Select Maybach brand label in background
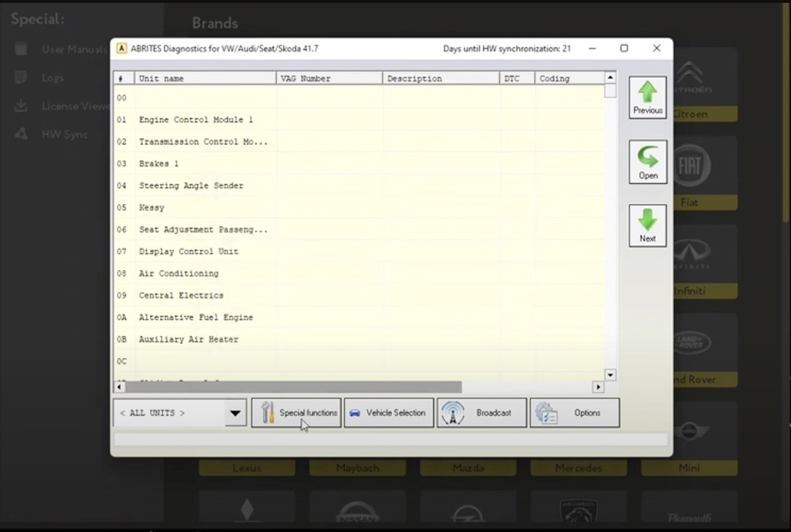The width and height of the screenshot is (791, 532). point(357,468)
